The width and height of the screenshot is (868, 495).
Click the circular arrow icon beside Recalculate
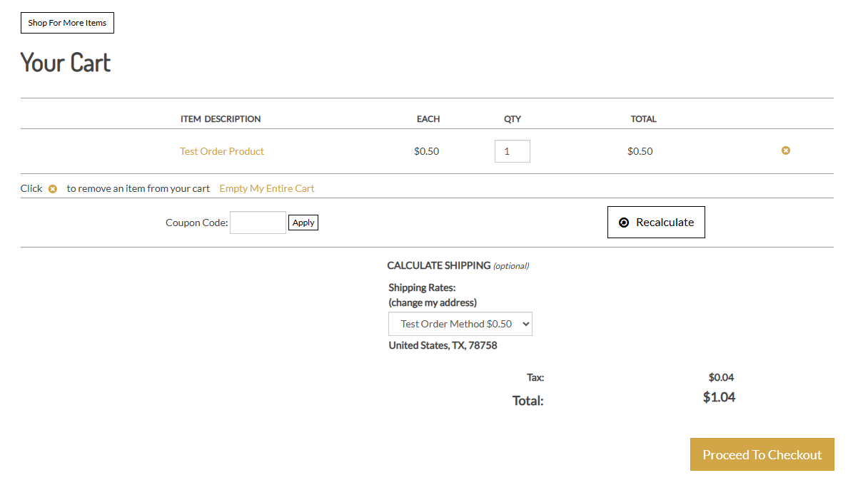[624, 223]
